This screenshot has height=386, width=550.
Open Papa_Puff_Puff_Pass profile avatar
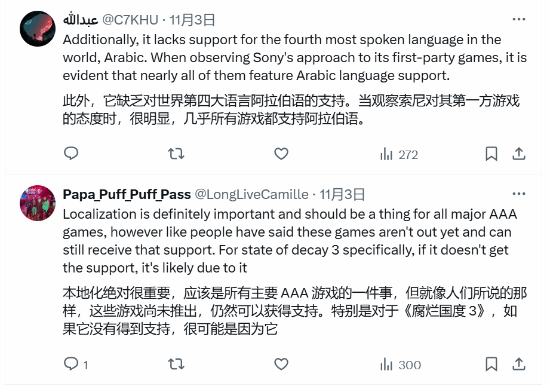point(38,203)
